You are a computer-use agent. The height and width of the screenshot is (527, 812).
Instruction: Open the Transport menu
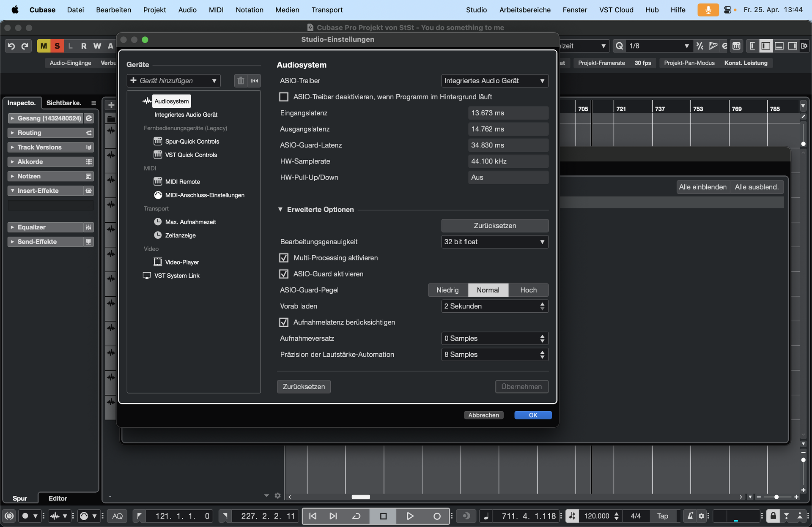(x=327, y=10)
